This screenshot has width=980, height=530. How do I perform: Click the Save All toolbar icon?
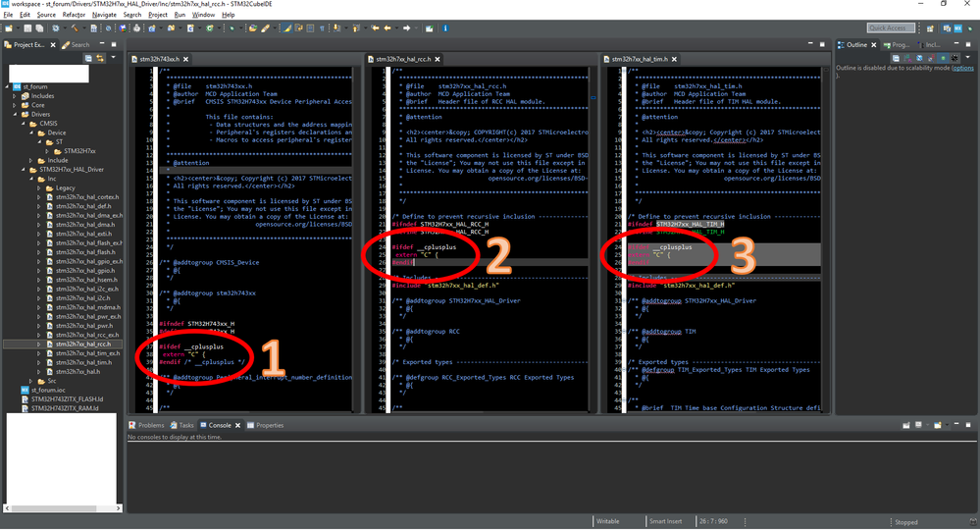[x=39, y=28]
